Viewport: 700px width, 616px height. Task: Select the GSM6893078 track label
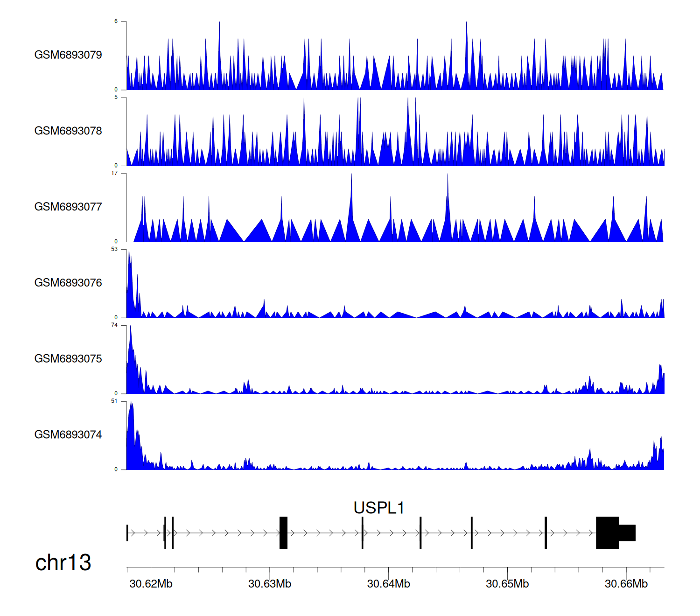(x=68, y=131)
